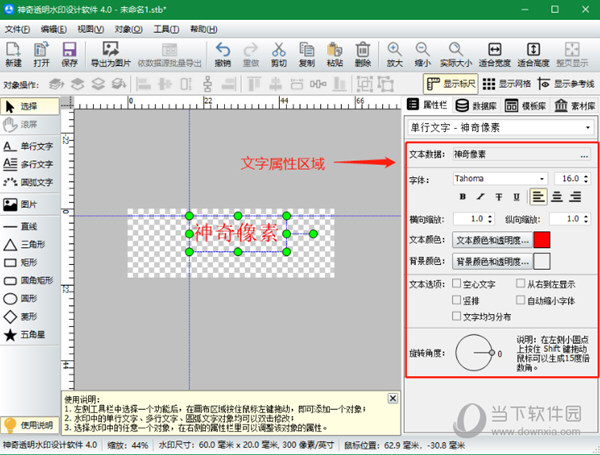Open the 视图(V) menu
600x455 pixels.
(x=91, y=29)
